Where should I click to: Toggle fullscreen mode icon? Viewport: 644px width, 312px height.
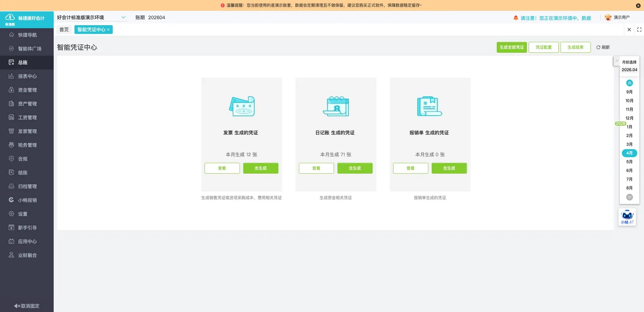coord(639,29)
